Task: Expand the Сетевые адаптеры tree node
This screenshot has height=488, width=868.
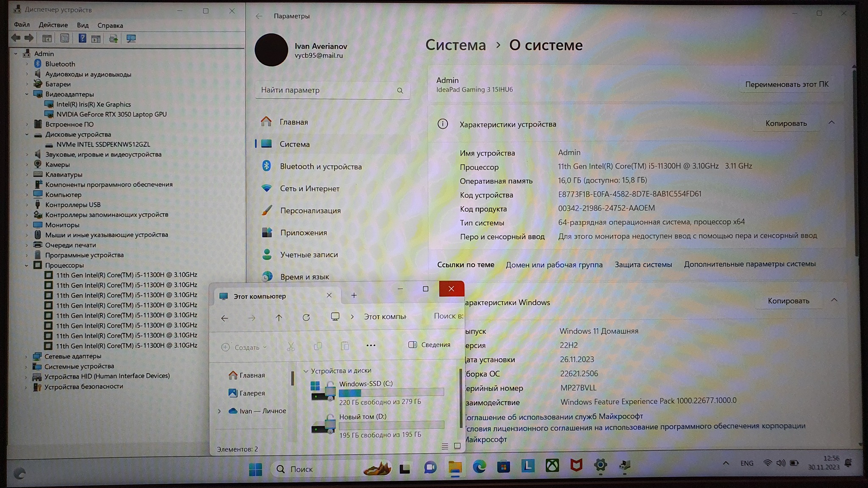Action: click(x=26, y=356)
